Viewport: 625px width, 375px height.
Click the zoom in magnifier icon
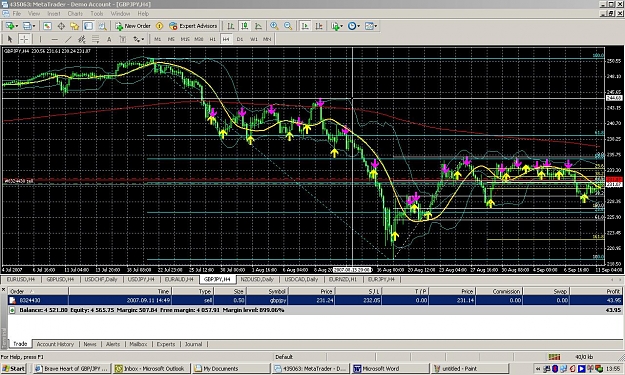(x=274, y=26)
